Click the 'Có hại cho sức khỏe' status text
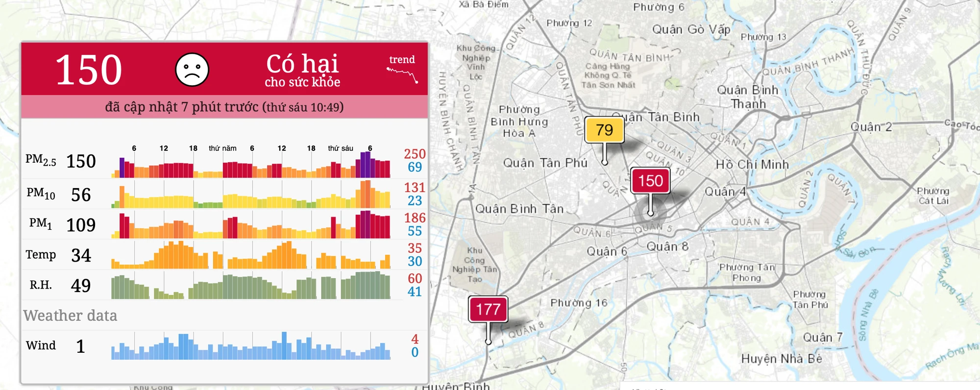 [x=302, y=71]
